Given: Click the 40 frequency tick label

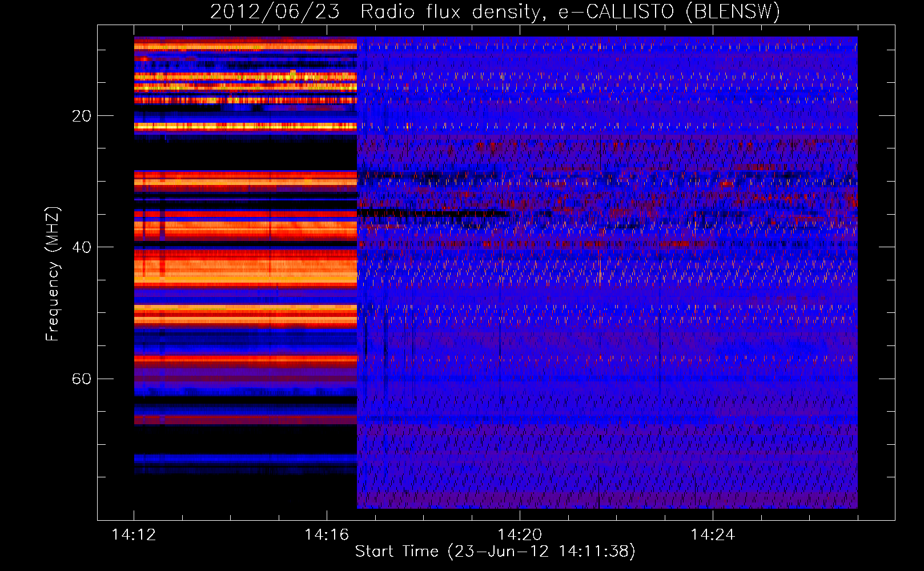Looking at the screenshot, I should click(82, 247).
